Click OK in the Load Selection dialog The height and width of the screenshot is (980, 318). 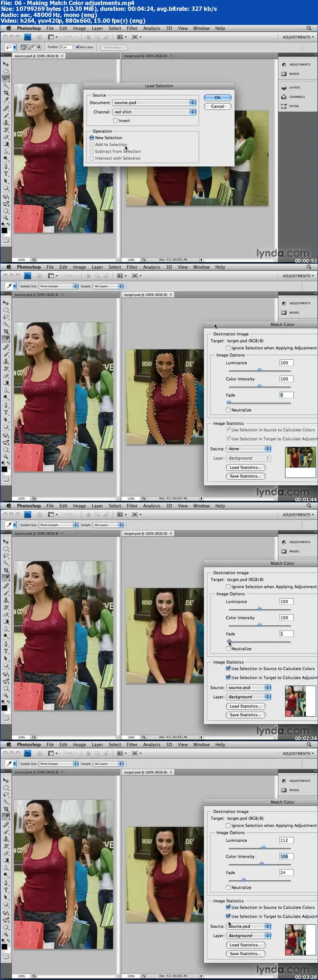(x=217, y=98)
